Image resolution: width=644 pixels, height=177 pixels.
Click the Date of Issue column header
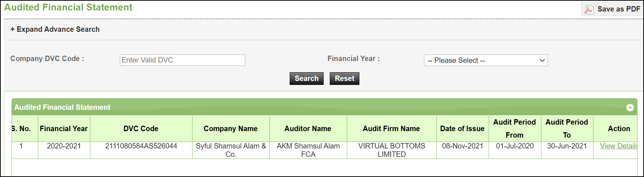(462, 129)
